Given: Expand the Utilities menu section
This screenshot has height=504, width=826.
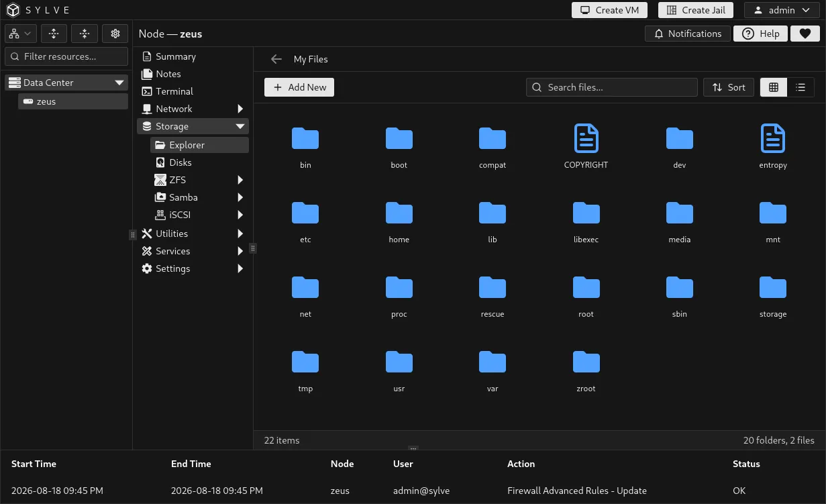Looking at the screenshot, I should 240,234.
